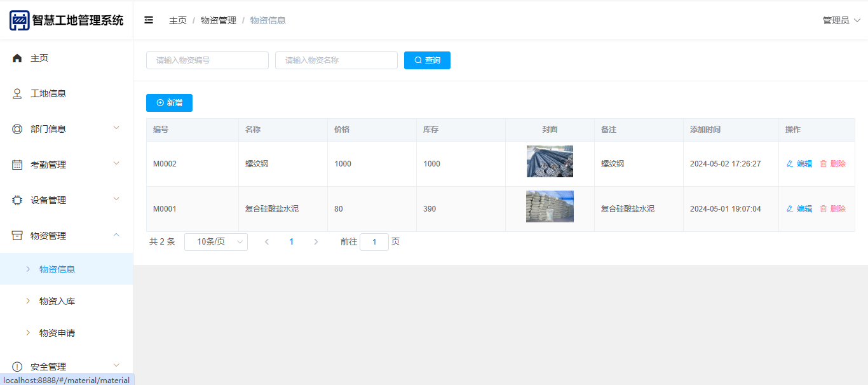Viewport: 868px width, 385px height.
Task: Open the 管理员 user dropdown
Action: pos(841,20)
